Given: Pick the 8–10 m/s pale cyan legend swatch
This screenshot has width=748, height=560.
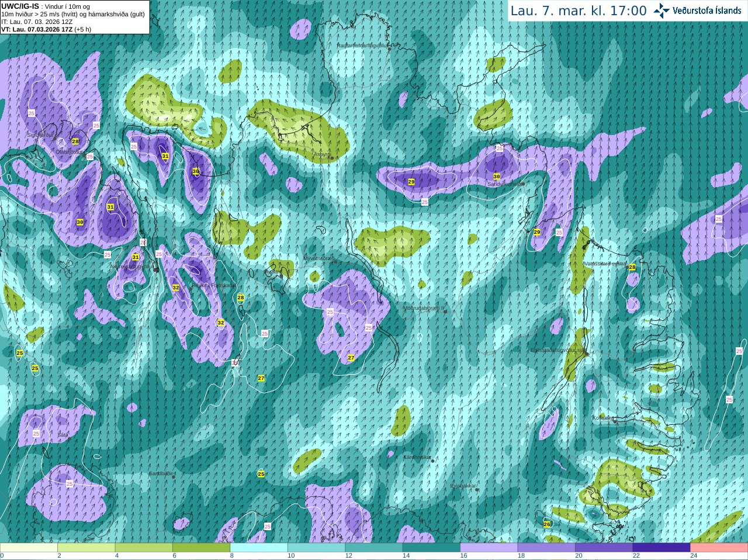Looking at the screenshot, I should (x=259, y=548).
